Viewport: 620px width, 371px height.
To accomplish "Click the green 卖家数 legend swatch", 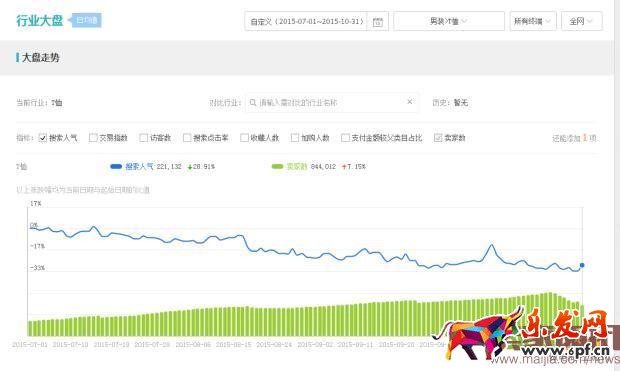I will 278,167.
